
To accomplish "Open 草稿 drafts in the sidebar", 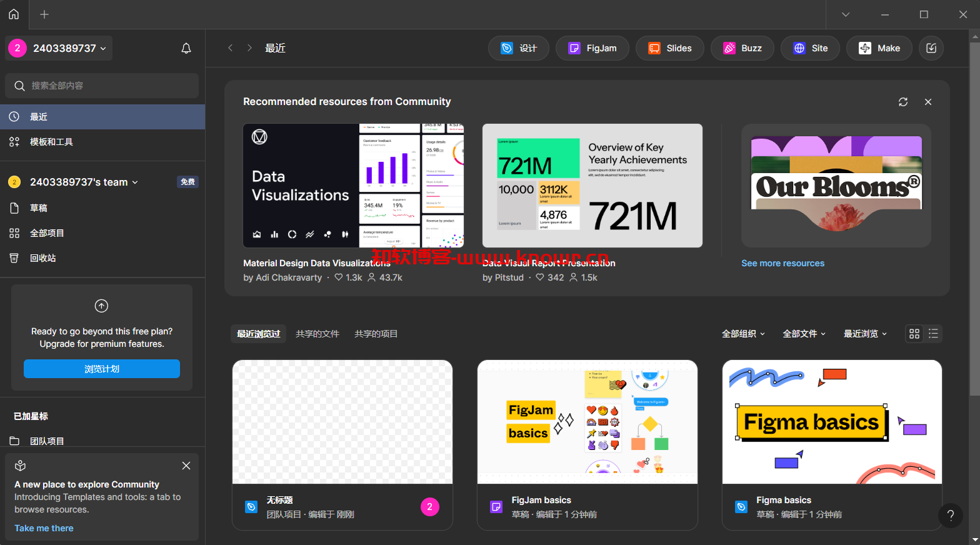I will click(102, 208).
